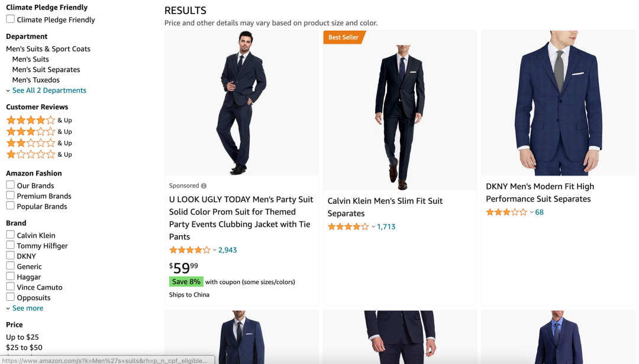Screen dimensions: 639x364
Task: Check the Calvin Klein brand filter
Action: (x=11, y=235)
